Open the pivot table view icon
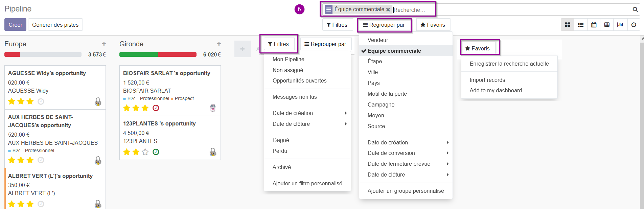The height and width of the screenshot is (209, 644). pos(607,25)
